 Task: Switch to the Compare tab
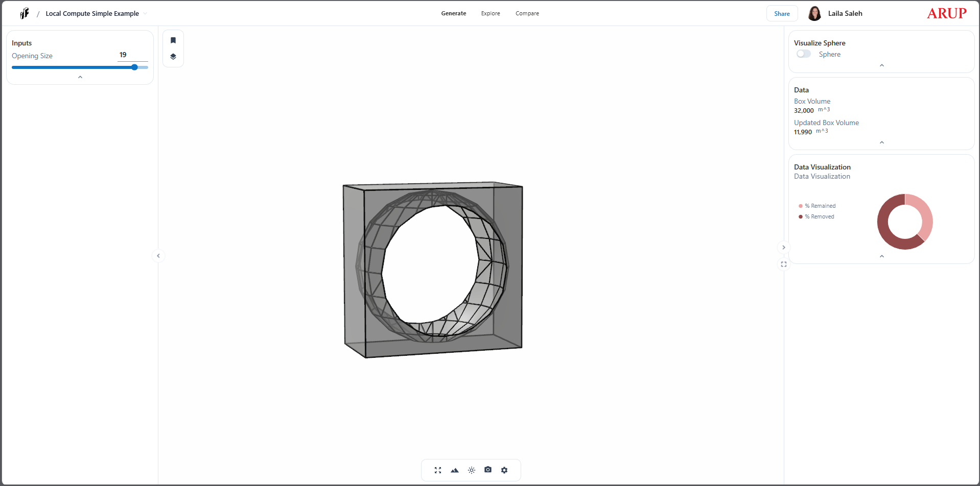527,13
